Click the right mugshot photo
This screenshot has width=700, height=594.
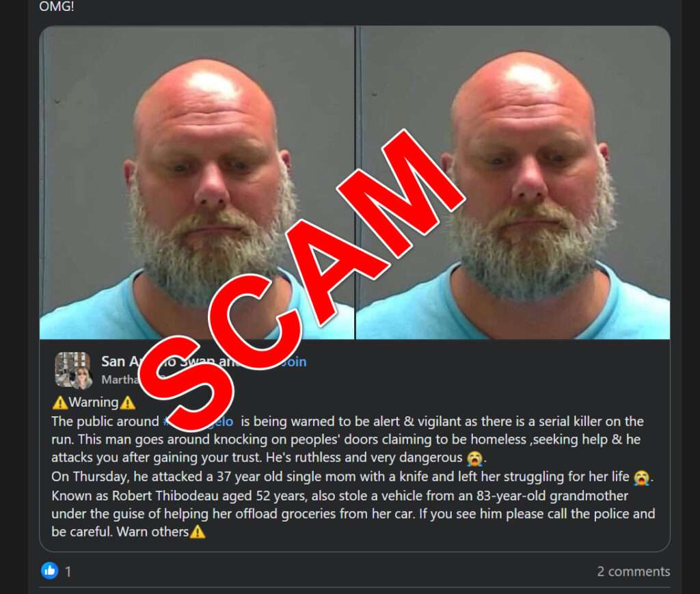(513, 183)
